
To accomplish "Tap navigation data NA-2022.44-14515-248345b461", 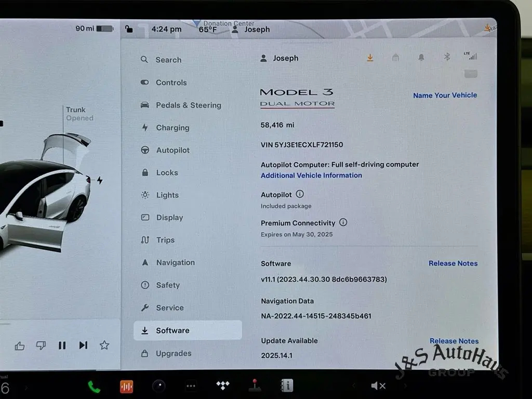I will click(x=316, y=316).
